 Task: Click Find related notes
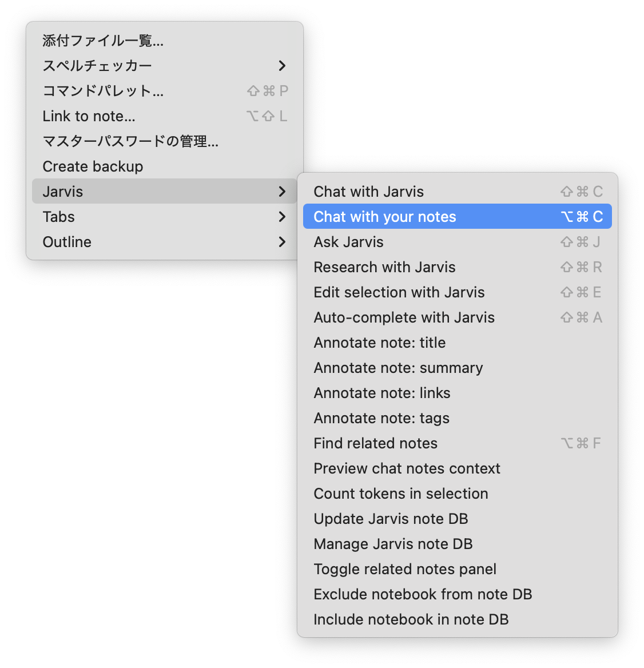pos(375,443)
